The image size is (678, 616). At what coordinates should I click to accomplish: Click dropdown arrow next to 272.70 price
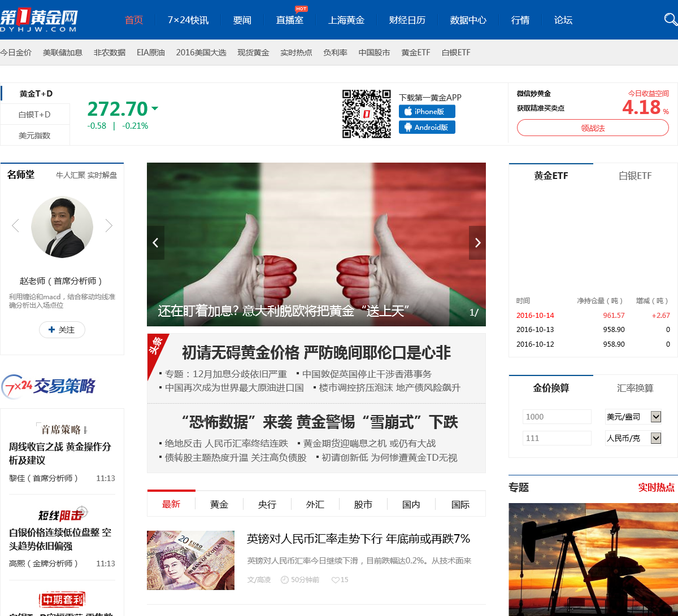(155, 108)
